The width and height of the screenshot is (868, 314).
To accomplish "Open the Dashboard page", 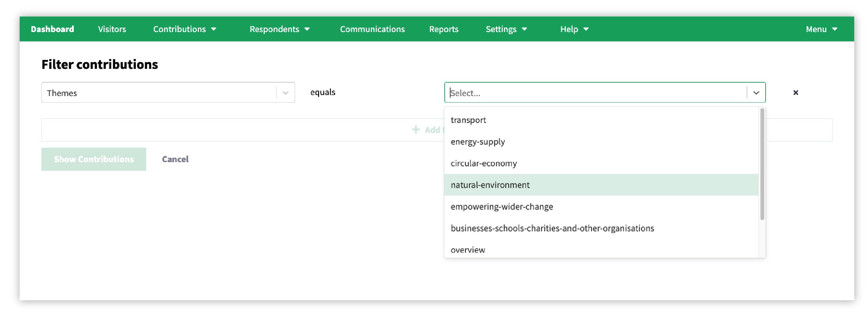I will click(52, 29).
